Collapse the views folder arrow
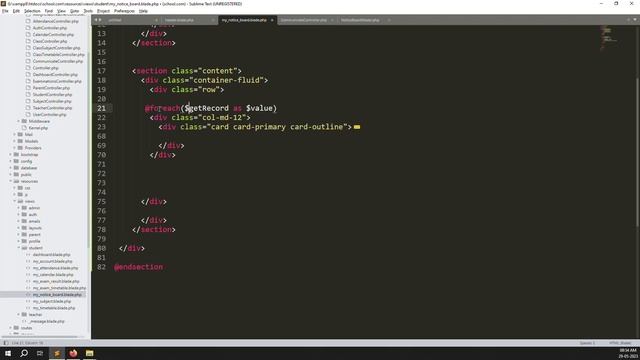The width and height of the screenshot is (640, 360). pyautogui.click(x=14, y=201)
